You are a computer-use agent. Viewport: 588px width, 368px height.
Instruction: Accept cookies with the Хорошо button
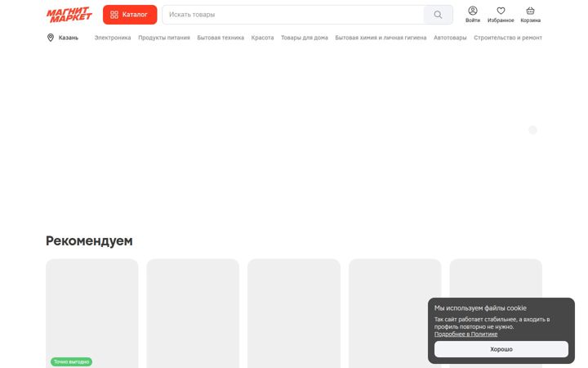coord(501,349)
